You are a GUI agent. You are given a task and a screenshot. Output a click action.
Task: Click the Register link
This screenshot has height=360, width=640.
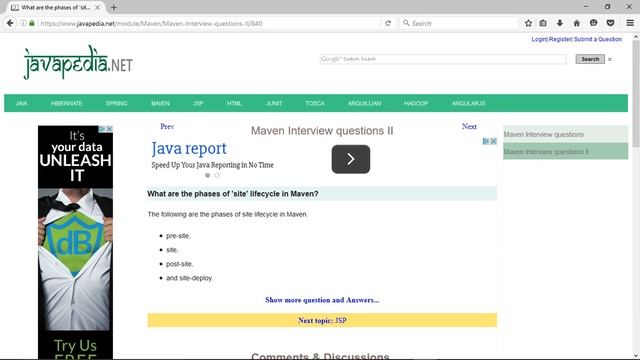click(x=560, y=39)
